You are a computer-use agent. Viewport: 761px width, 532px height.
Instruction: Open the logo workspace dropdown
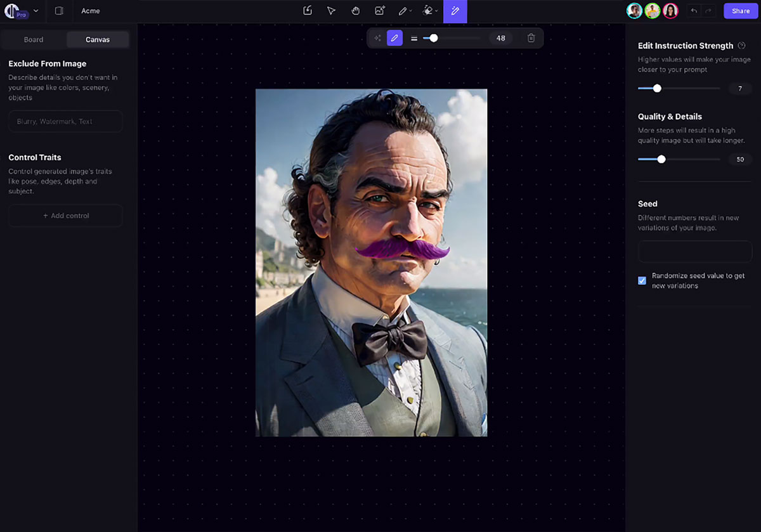coord(36,11)
